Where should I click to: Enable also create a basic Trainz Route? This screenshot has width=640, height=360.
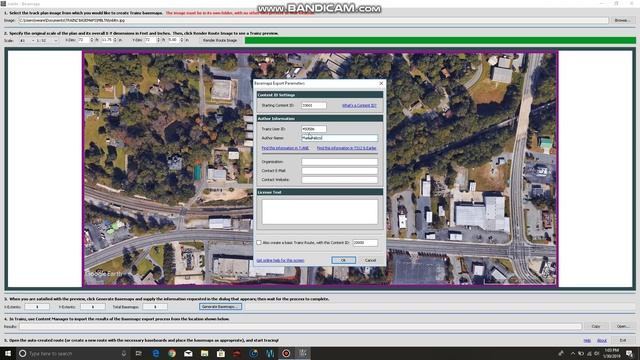[x=259, y=242]
